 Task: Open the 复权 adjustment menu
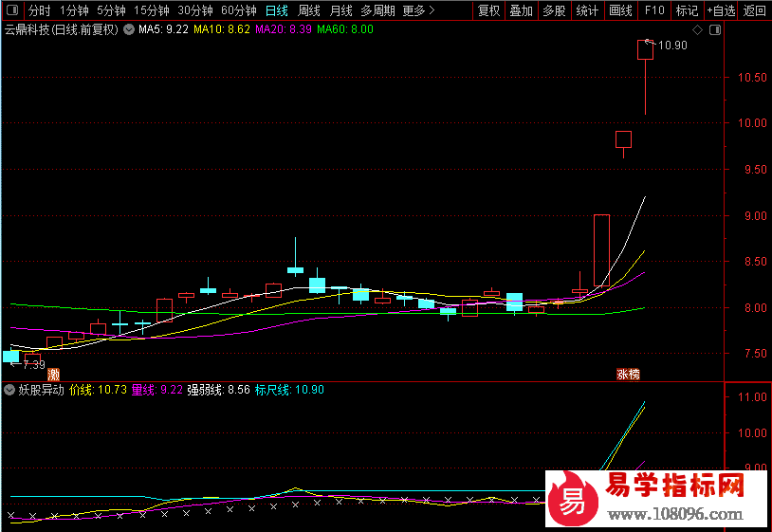click(488, 11)
